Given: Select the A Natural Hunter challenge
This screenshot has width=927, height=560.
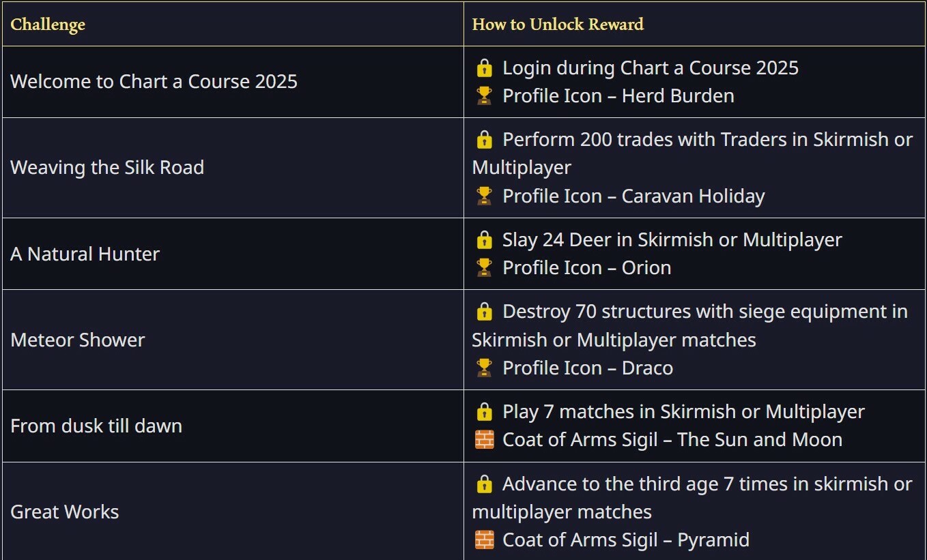Looking at the screenshot, I should [x=85, y=254].
